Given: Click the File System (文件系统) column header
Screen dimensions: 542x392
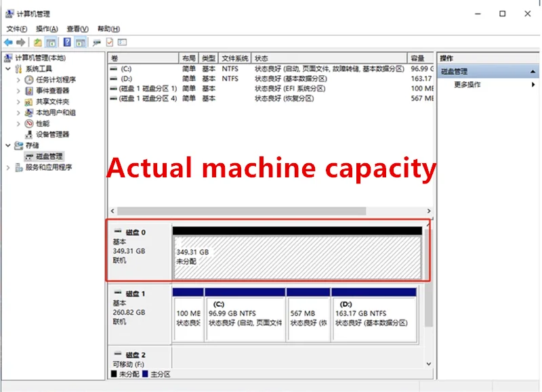Looking at the screenshot, I should point(234,58).
